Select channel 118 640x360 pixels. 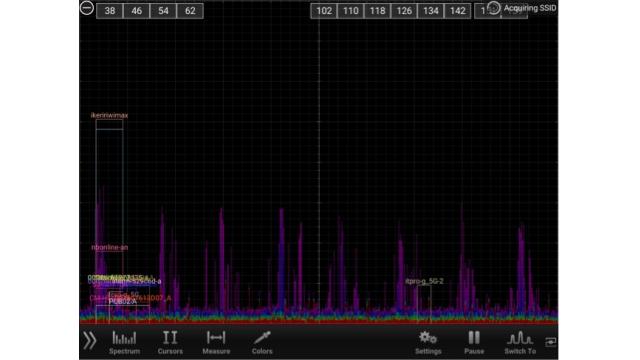(378, 11)
